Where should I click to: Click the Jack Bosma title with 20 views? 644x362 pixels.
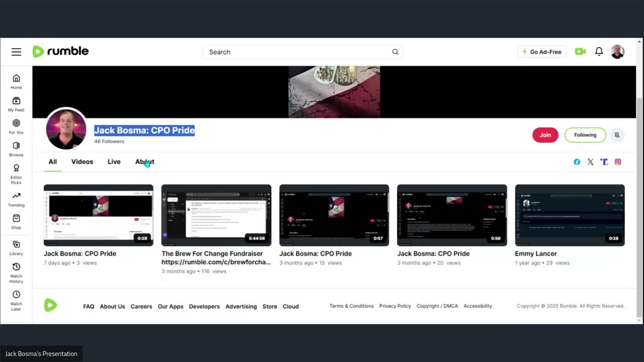click(433, 253)
